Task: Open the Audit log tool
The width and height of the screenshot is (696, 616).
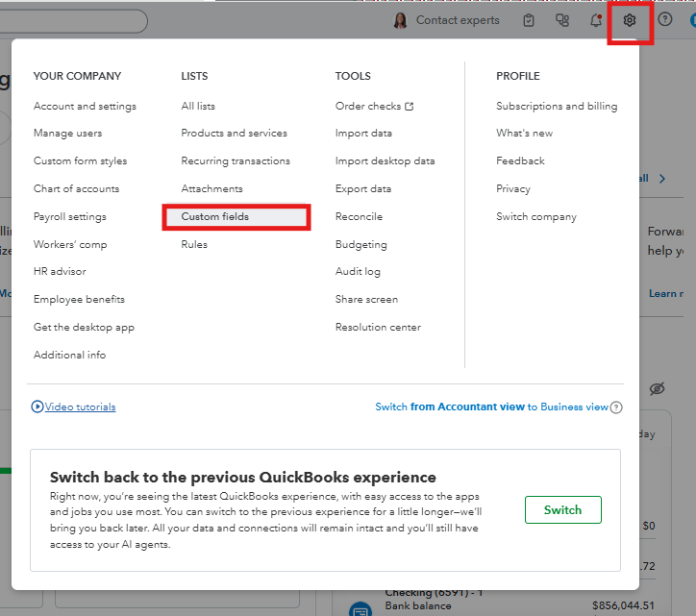Action: tap(358, 272)
